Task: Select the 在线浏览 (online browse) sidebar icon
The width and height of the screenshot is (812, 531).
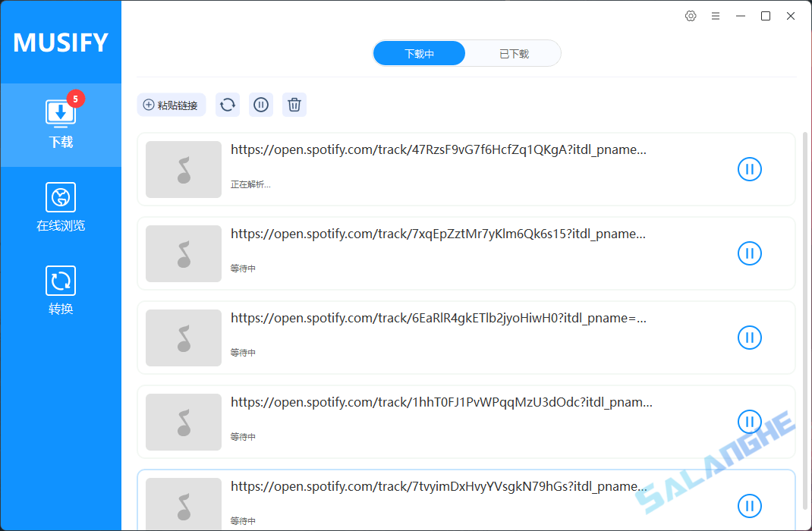Action: (61, 206)
